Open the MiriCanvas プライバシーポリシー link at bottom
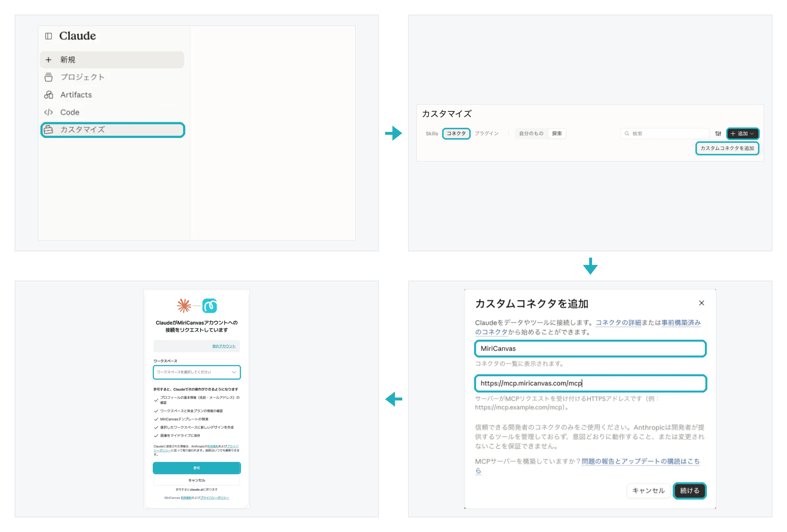Viewport: 787px width, 532px height. tap(215, 498)
